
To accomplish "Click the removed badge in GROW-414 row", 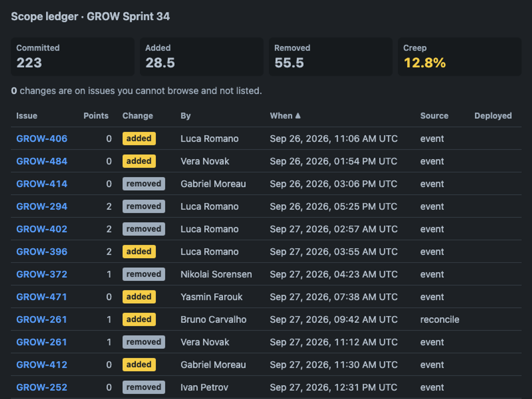I will 144,184.
